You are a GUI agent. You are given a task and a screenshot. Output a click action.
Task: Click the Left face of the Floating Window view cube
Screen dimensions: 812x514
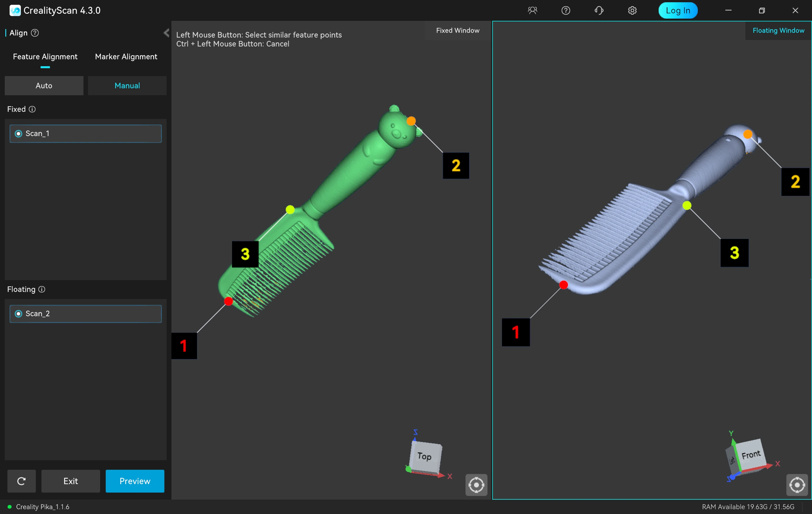[x=732, y=460]
